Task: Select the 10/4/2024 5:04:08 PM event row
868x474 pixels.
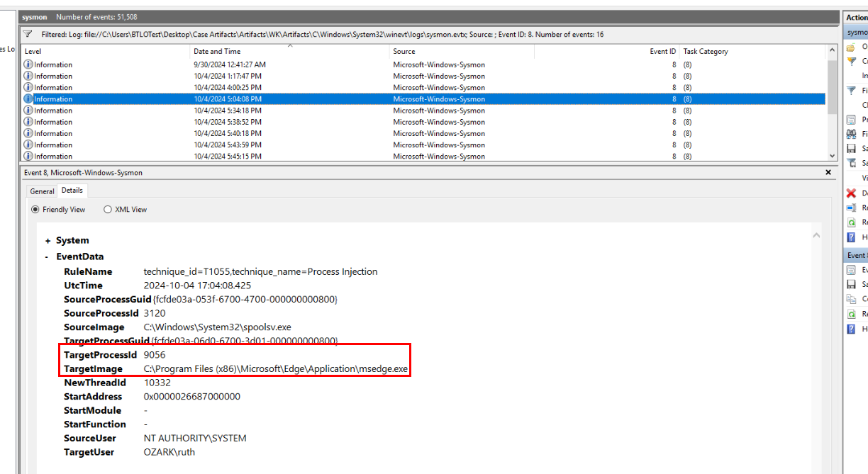Action: coord(424,99)
